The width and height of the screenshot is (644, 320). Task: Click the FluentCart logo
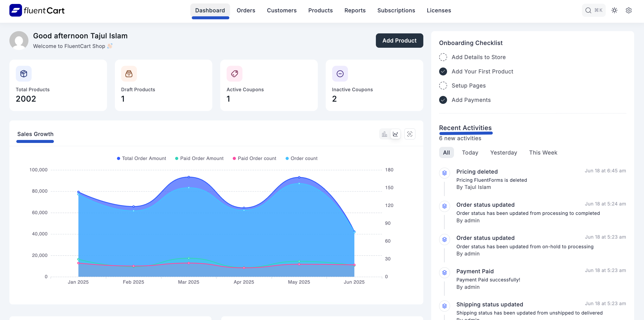tap(37, 10)
